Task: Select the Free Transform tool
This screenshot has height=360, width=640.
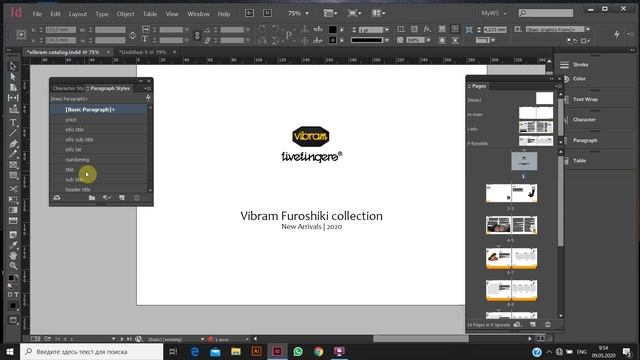Action: [13, 200]
